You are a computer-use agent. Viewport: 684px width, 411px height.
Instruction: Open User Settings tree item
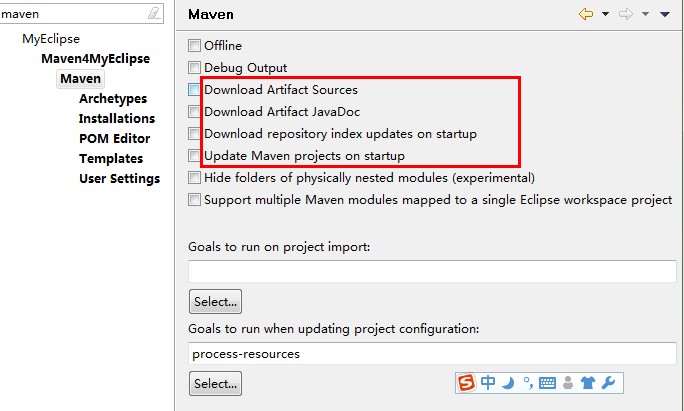pyautogui.click(x=120, y=178)
